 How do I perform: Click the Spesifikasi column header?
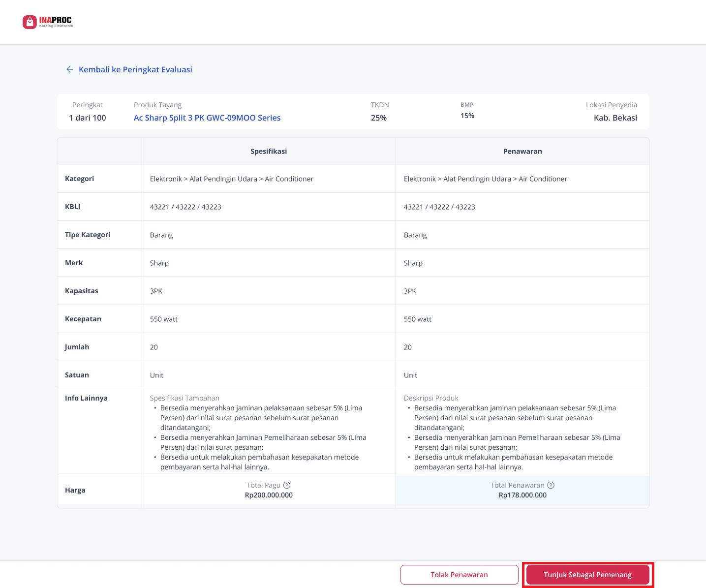269,152
